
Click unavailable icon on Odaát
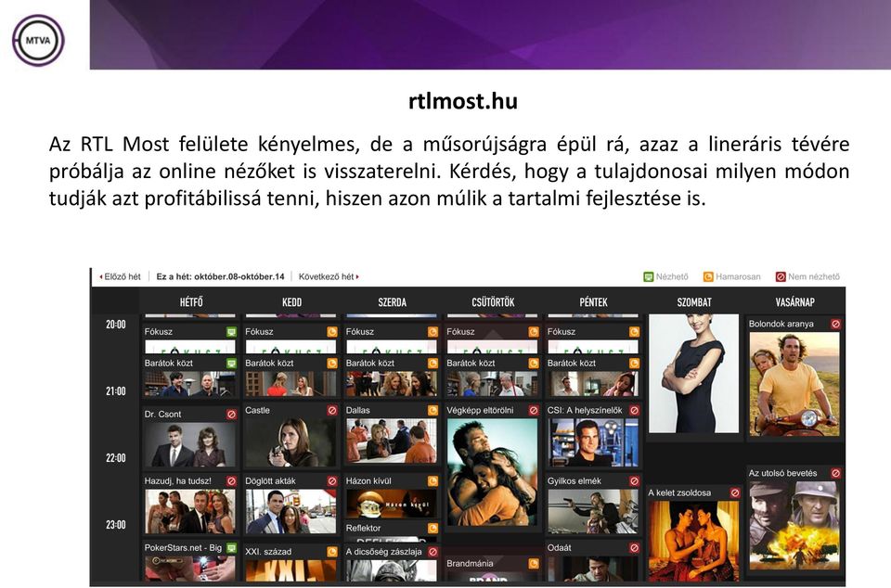point(634,548)
